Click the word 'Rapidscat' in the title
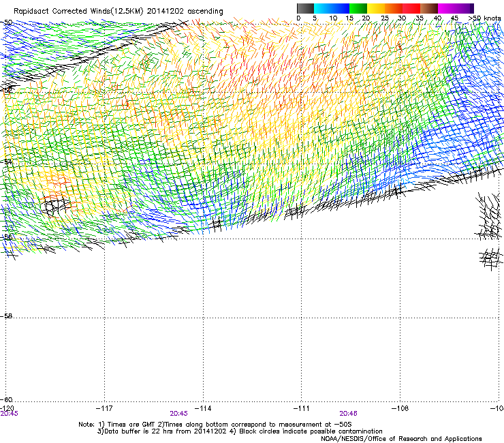Viewport: 504px width, 443px height. coord(31,12)
